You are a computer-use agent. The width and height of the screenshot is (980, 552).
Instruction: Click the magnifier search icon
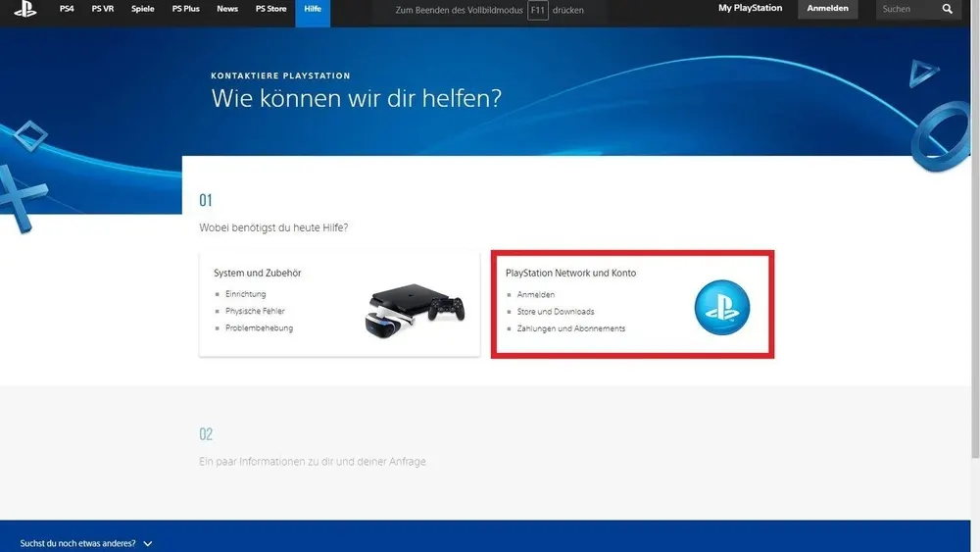(948, 9)
